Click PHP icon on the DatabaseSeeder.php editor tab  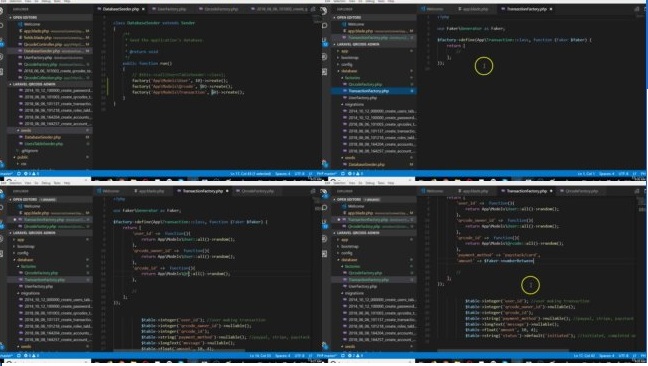coord(100,9)
